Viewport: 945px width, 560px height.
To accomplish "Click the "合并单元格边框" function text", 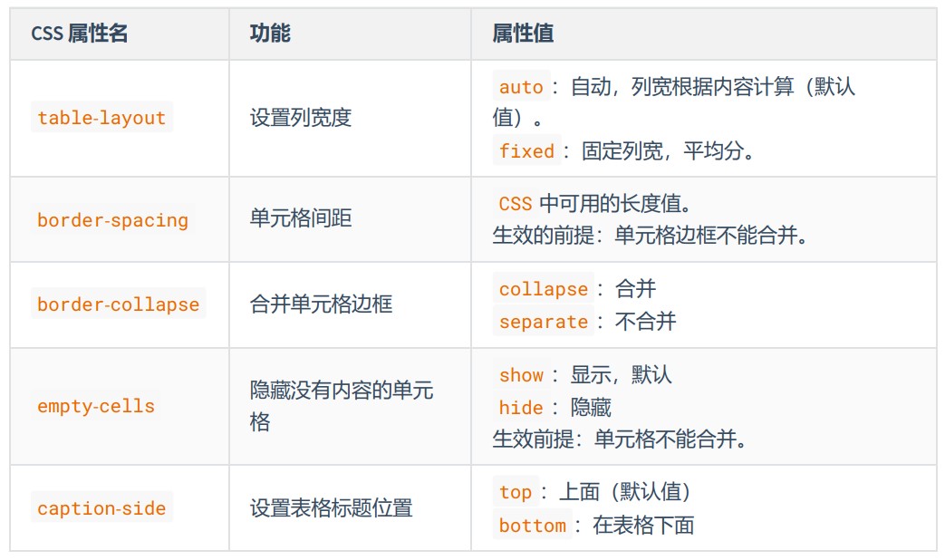I will pyautogui.click(x=321, y=304).
